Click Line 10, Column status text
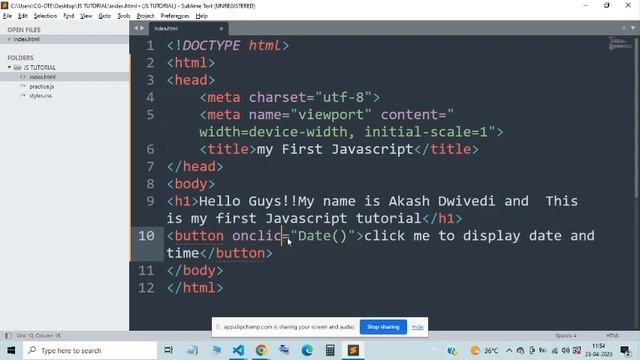The image size is (640, 360). (x=38, y=336)
